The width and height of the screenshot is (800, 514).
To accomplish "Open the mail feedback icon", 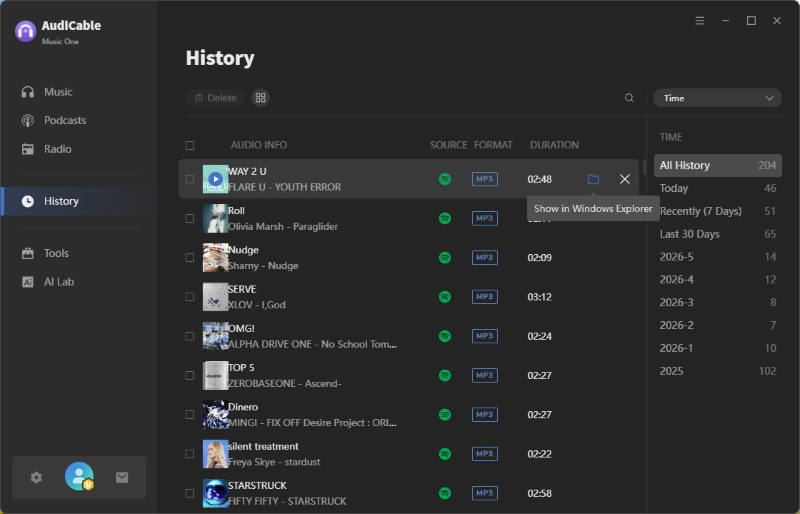I will click(x=122, y=477).
